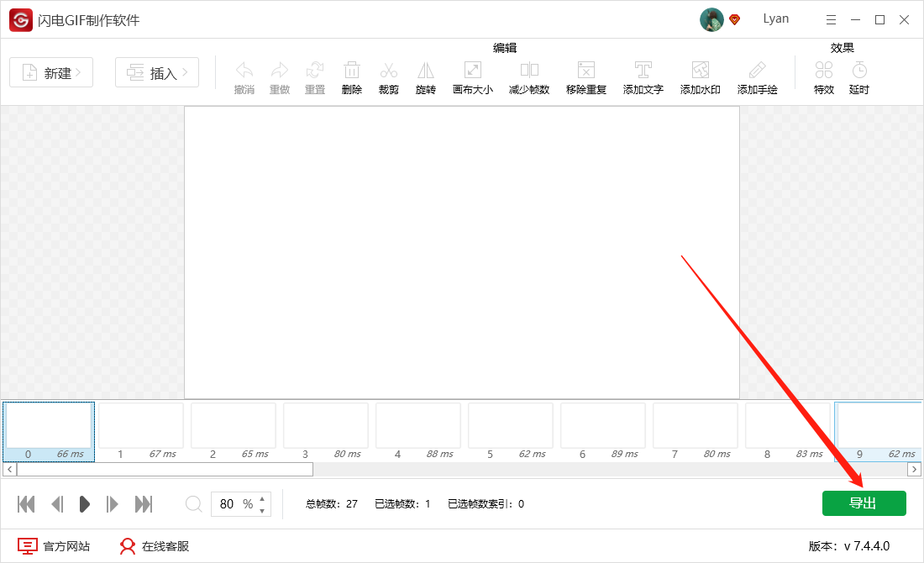This screenshot has height=563, width=924.
Task: Open the 添加水印 watermark tool
Action: [700, 76]
